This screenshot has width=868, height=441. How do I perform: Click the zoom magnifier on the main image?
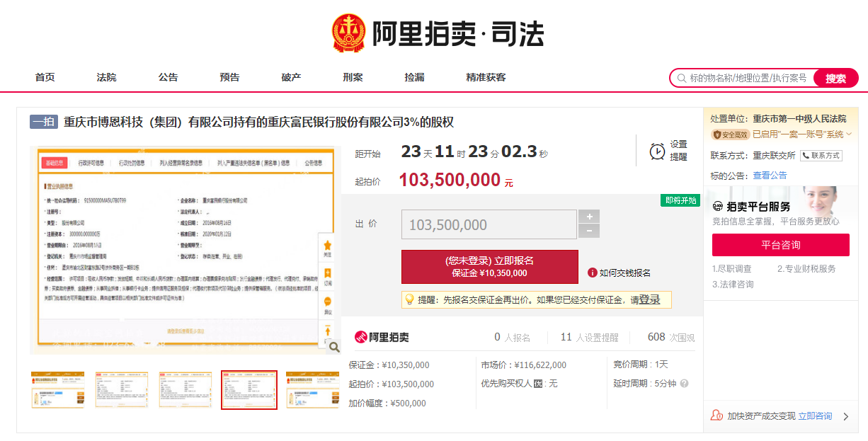(x=334, y=347)
